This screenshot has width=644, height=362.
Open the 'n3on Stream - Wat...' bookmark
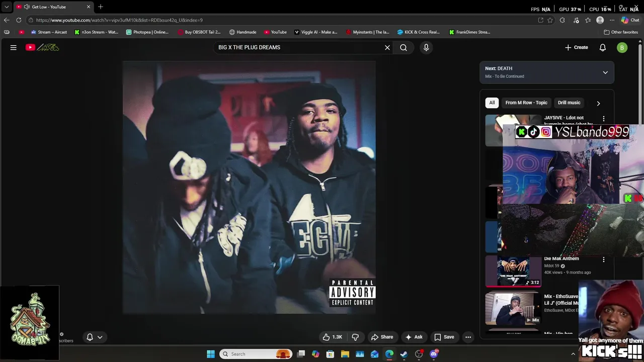pos(96,32)
